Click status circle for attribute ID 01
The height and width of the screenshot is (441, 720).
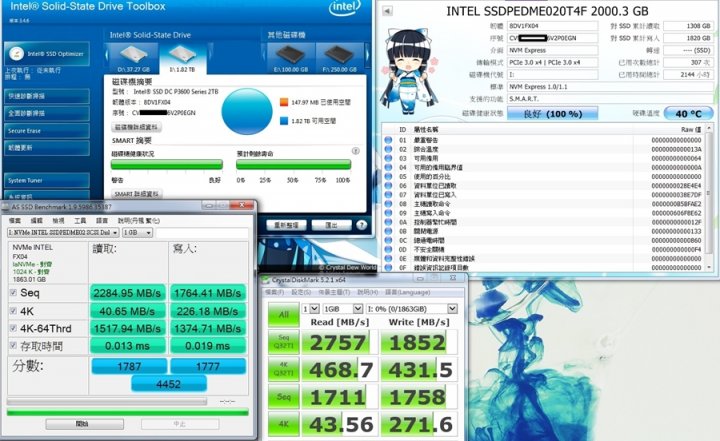[x=388, y=140]
